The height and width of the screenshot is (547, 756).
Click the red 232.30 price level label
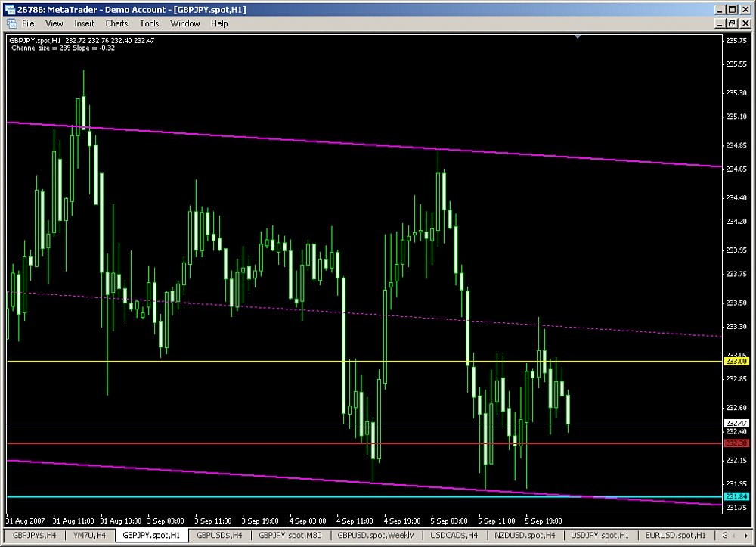point(736,443)
